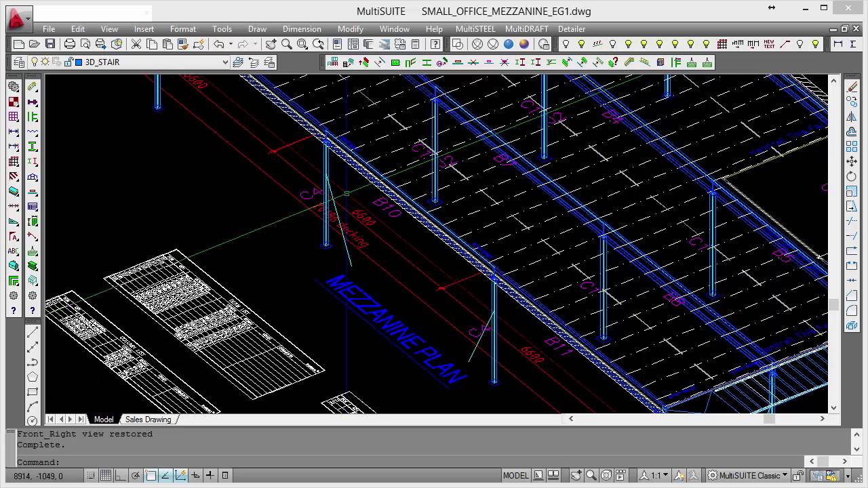Click the Undo arrow icon

click(218, 44)
